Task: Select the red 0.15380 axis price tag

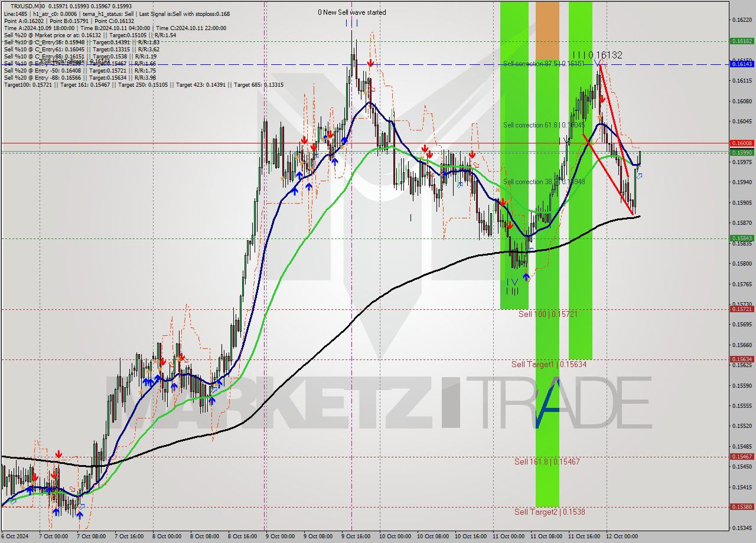Action: (x=742, y=506)
